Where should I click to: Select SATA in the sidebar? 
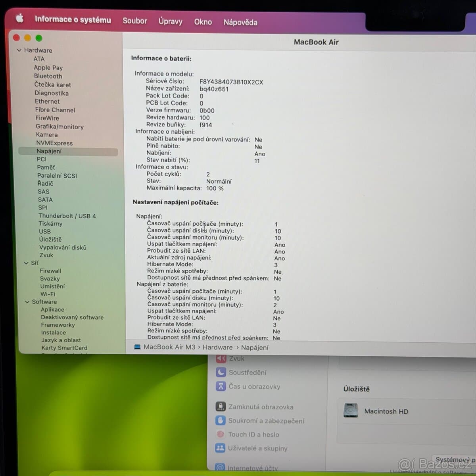pos(45,200)
